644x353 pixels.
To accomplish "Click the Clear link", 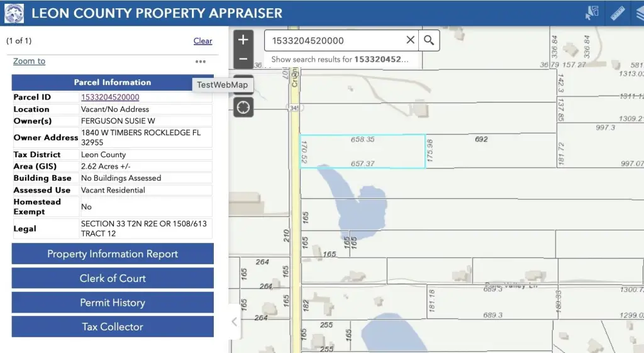I will click(x=203, y=41).
